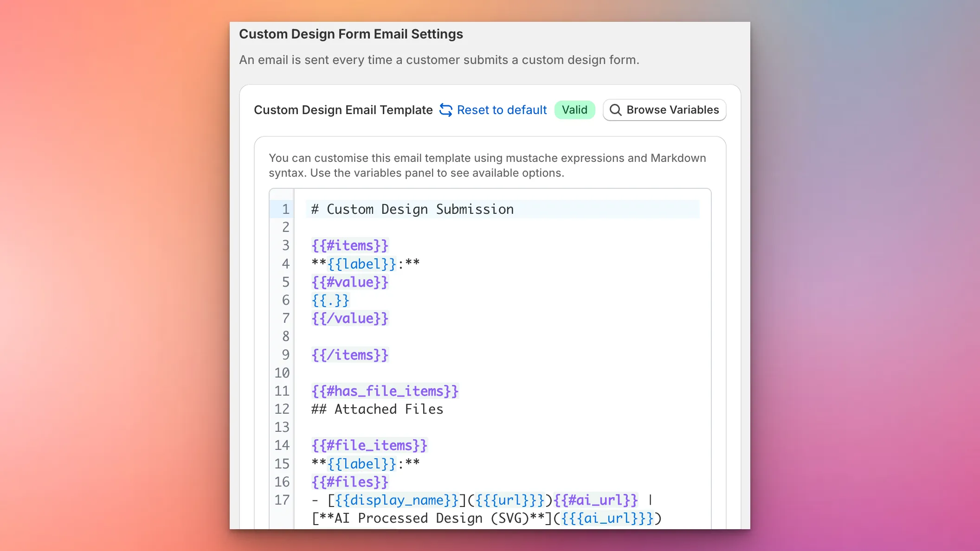
Task: Click the circular reset arrows icon
Action: pyautogui.click(x=445, y=110)
